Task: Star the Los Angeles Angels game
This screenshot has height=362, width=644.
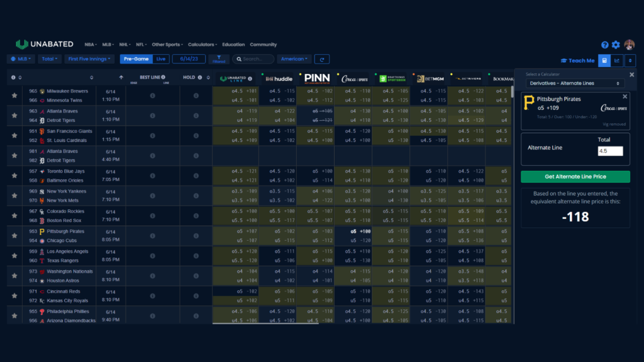Action: click(x=14, y=256)
